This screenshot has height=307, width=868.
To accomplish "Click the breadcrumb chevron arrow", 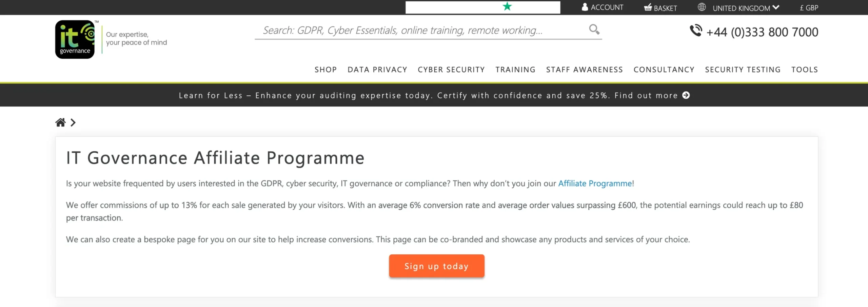I will (73, 122).
